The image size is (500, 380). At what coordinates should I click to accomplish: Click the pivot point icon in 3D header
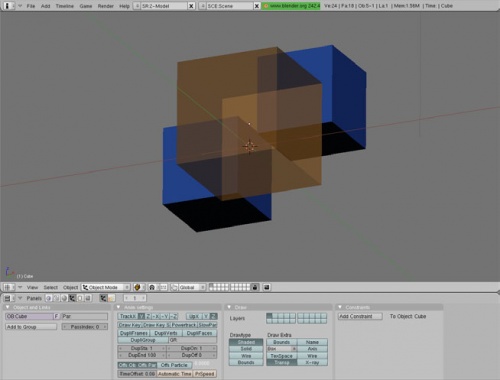[x=152, y=287]
